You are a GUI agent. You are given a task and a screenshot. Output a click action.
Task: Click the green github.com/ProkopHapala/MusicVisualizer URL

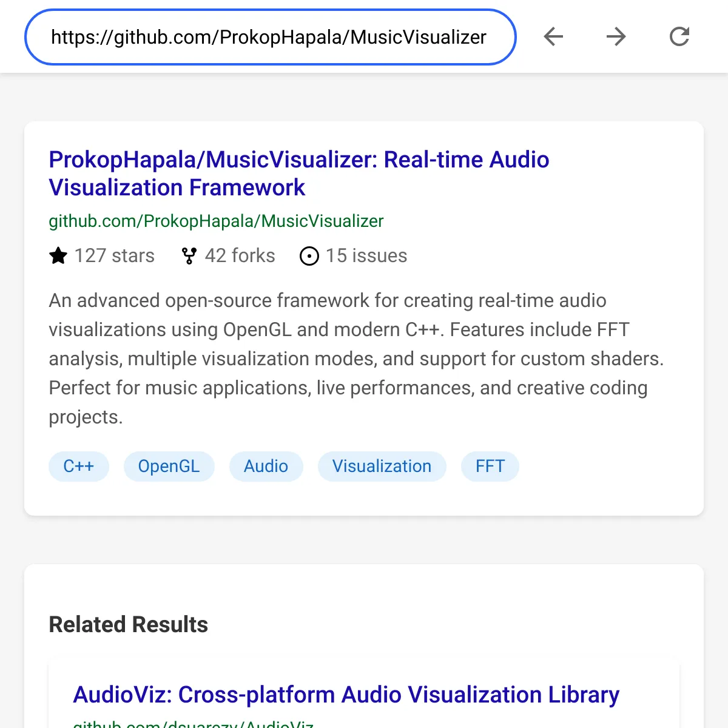[216, 221]
